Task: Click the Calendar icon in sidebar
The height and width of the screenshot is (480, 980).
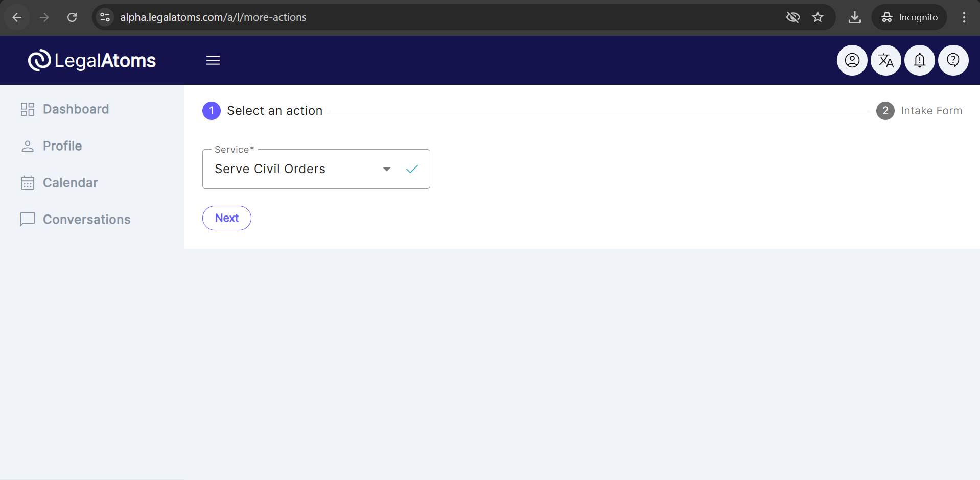Action: pos(28,183)
